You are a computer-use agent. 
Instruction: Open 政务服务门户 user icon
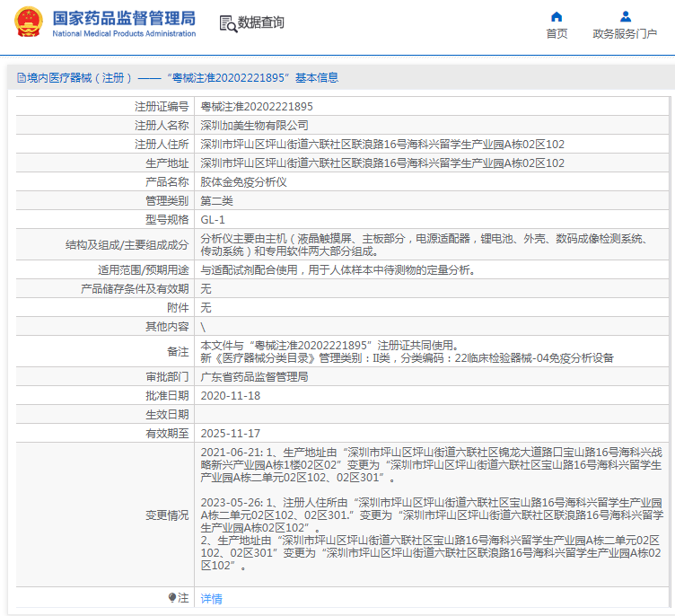point(625,17)
